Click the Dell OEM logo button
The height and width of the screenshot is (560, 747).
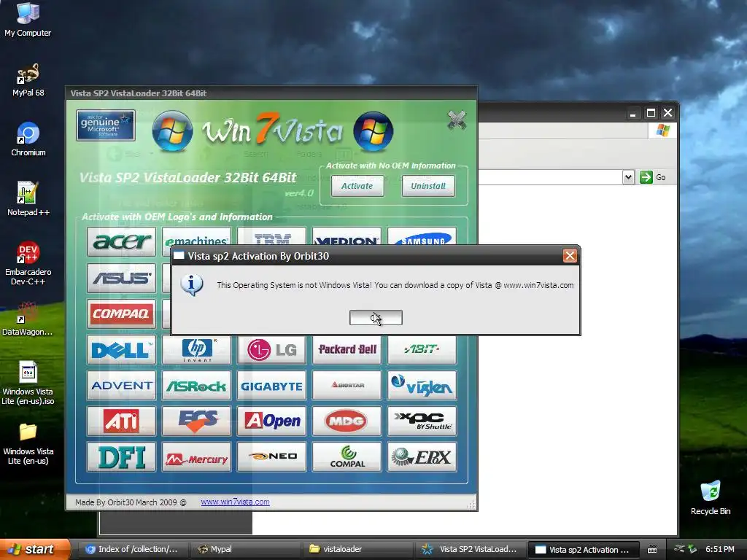(122, 349)
